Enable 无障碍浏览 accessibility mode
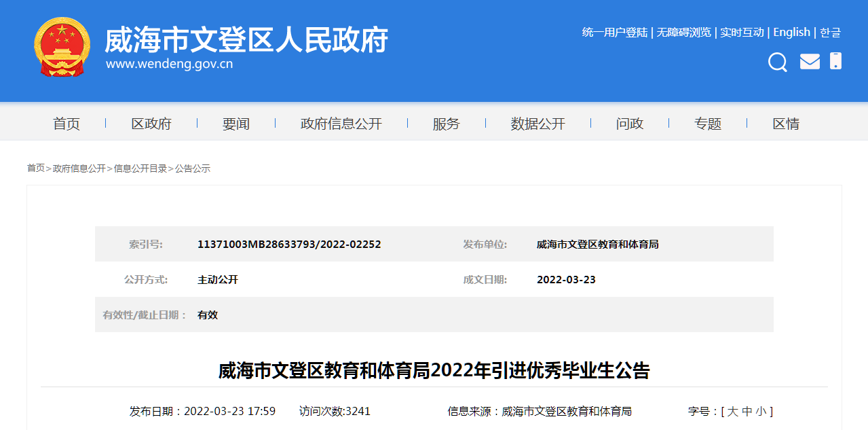The height and width of the screenshot is (430, 868). coord(683,32)
